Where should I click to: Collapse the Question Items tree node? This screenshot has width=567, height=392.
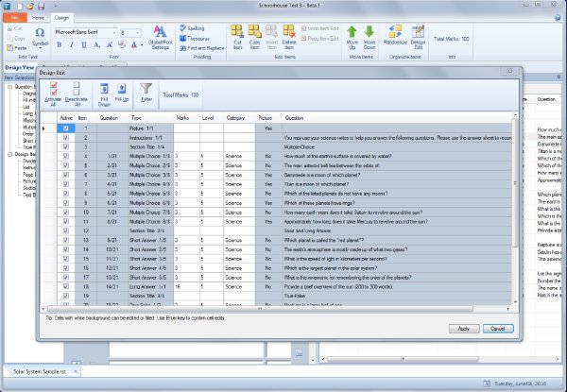(x=9, y=87)
